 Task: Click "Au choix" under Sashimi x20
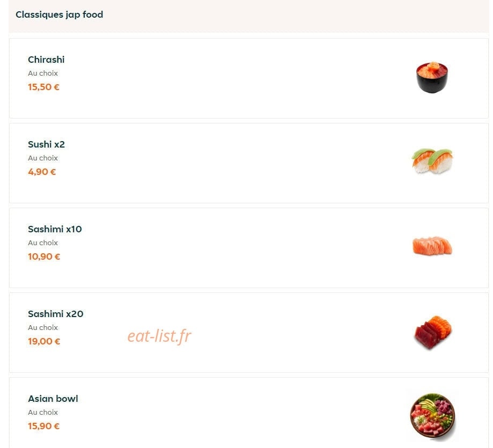click(43, 328)
